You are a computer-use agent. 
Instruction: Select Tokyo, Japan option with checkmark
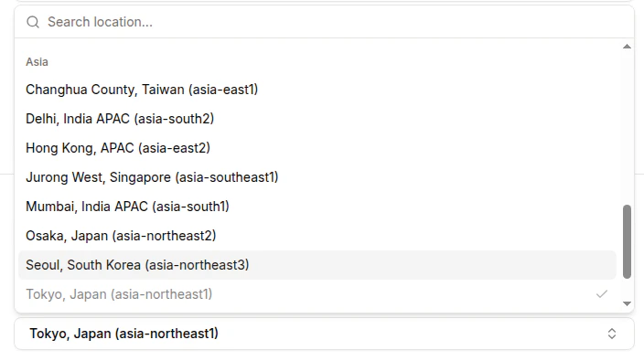point(317,294)
